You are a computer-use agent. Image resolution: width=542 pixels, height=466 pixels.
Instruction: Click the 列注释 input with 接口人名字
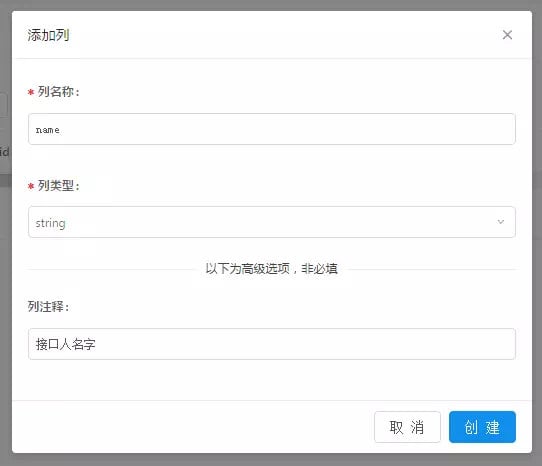point(272,344)
